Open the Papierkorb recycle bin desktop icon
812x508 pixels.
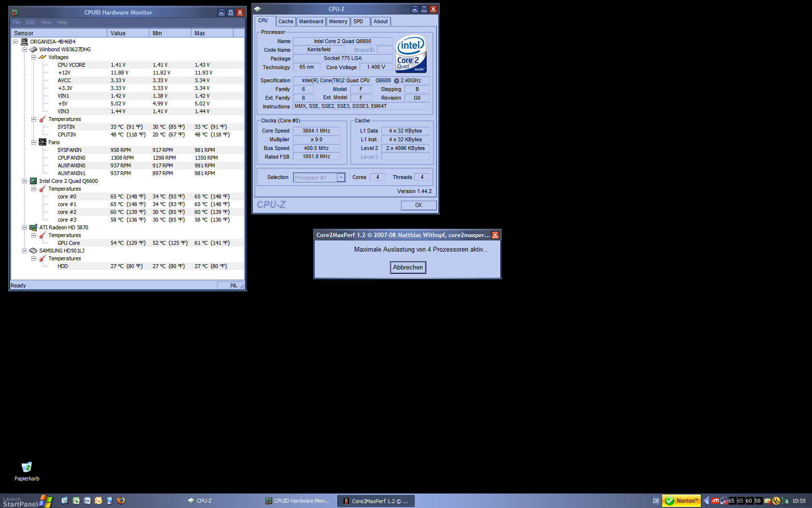click(27, 471)
